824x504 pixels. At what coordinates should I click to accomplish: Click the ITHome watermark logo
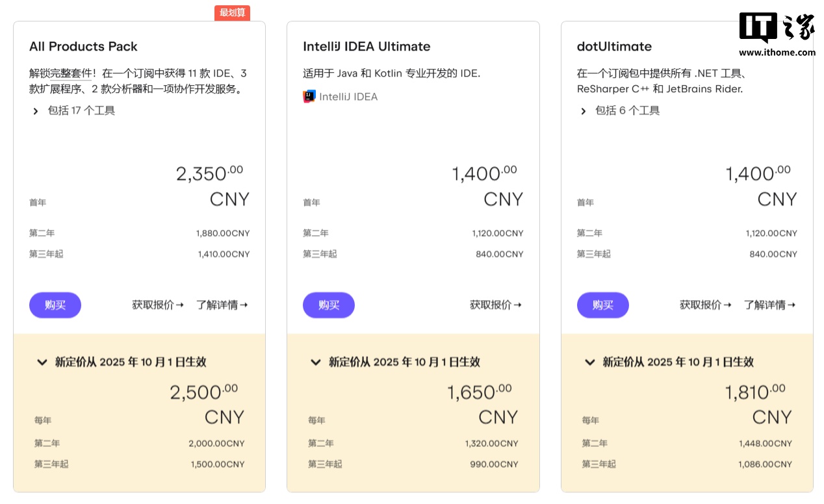[777, 29]
